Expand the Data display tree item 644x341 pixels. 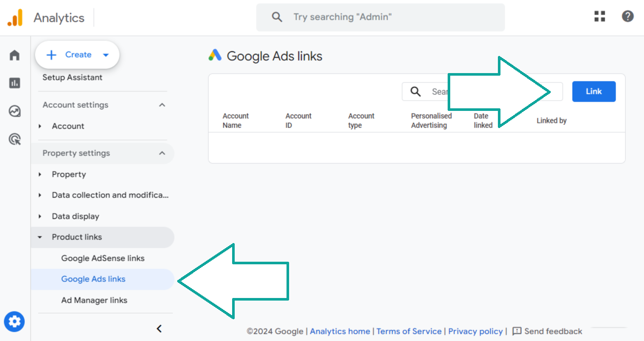tap(40, 216)
